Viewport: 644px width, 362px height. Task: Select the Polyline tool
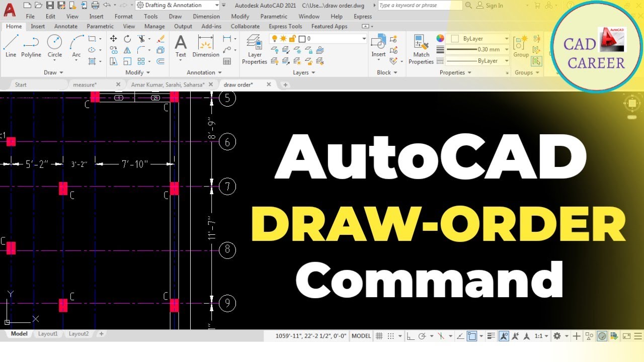click(31, 47)
